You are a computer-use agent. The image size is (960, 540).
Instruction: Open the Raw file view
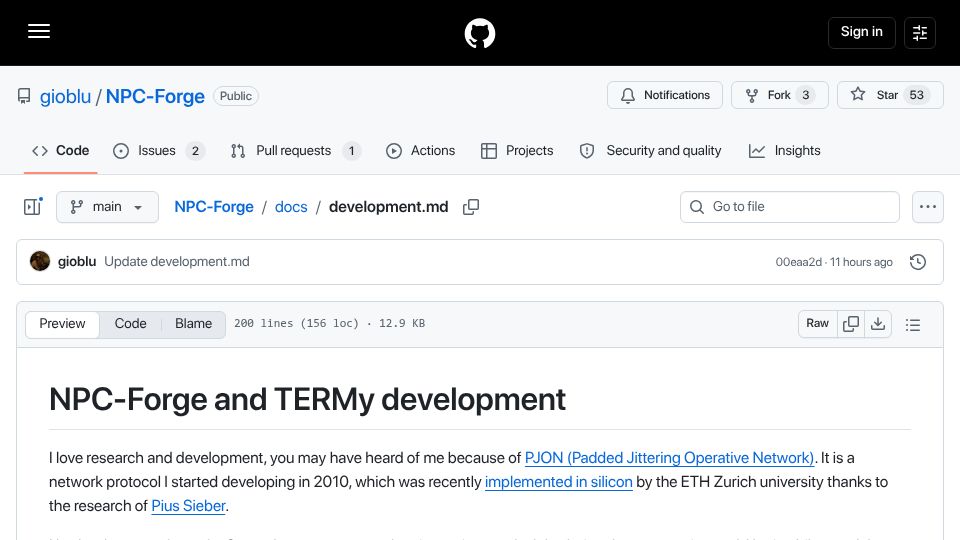[x=817, y=324]
